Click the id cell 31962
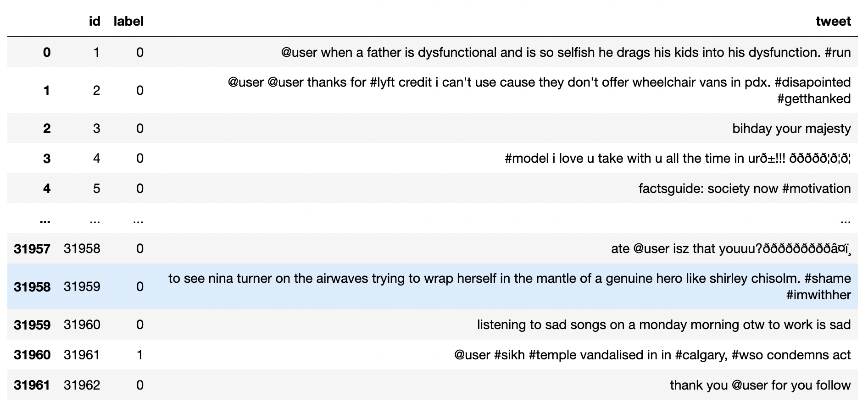 click(82, 385)
